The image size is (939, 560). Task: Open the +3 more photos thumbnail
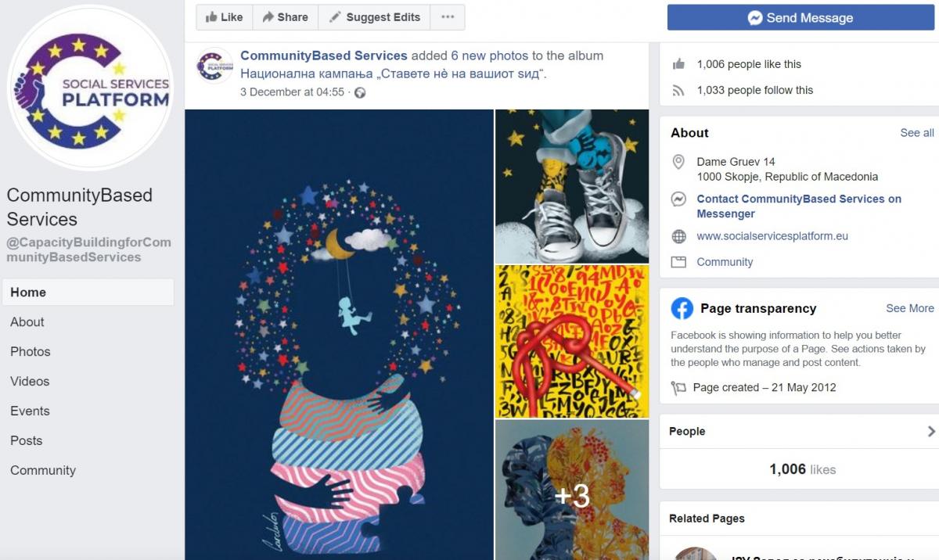pyautogui.click(x=572, y=490)
